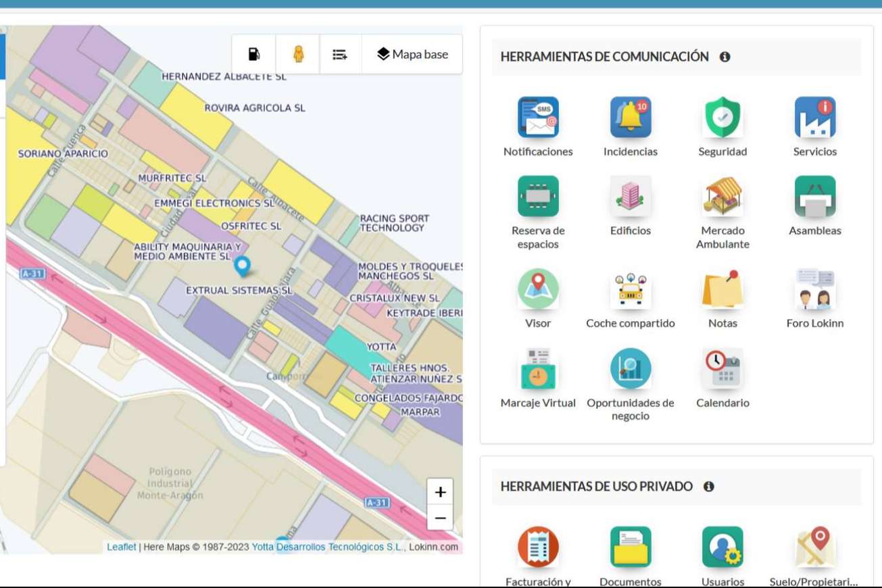Toggle the street view pegman
Viewport: 882px width, 588px height.
[298, 54]
